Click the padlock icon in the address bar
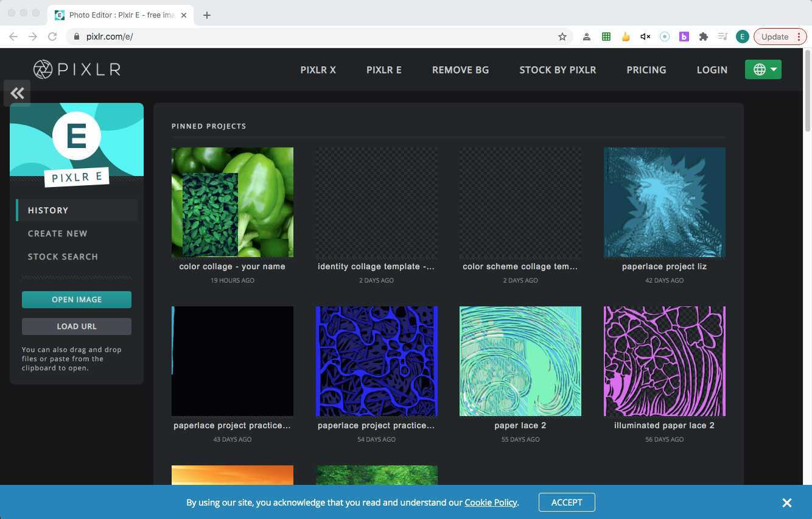This screenshot has height=519, width=812. 77,37
